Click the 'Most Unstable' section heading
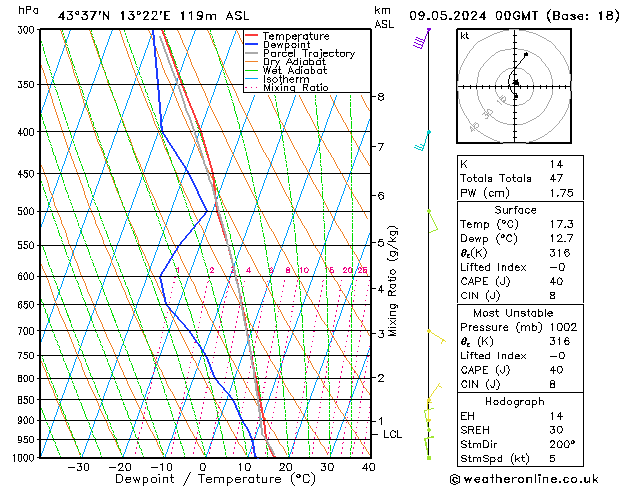This screenshot has height=486, width=629. coord(513,313)
